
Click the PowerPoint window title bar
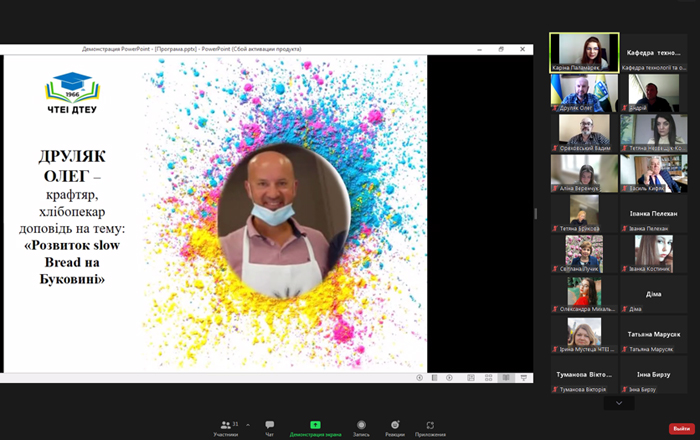pos(192,49)
